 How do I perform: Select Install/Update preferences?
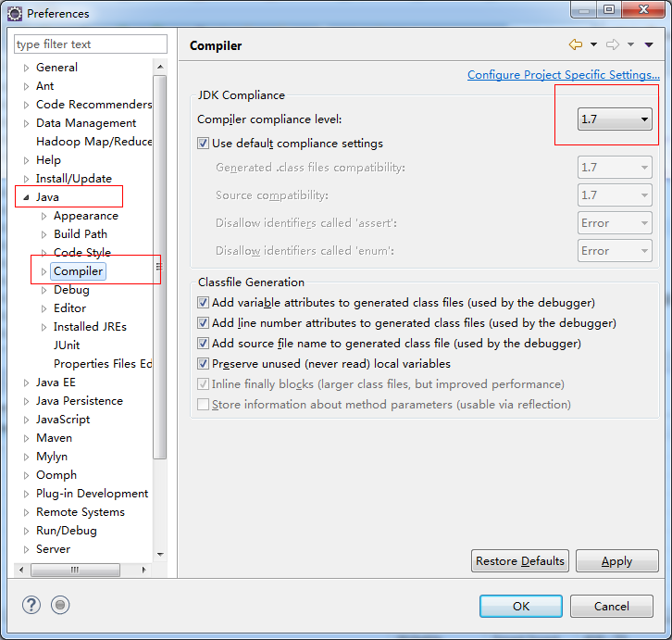tap(74, 179)
